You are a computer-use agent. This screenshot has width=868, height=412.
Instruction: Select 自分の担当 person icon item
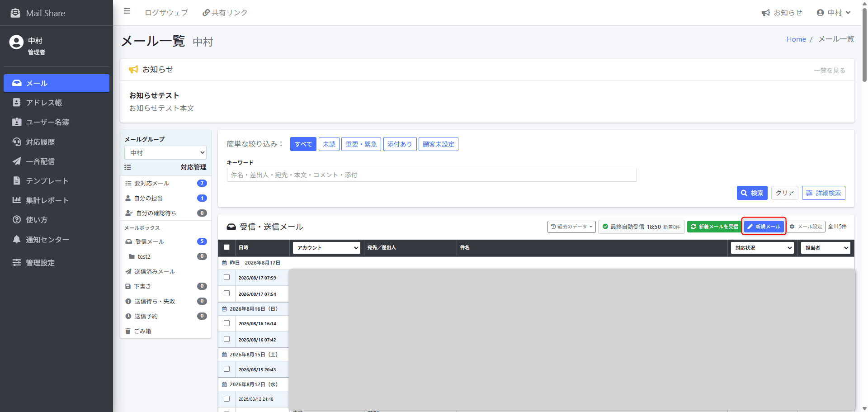128,198
